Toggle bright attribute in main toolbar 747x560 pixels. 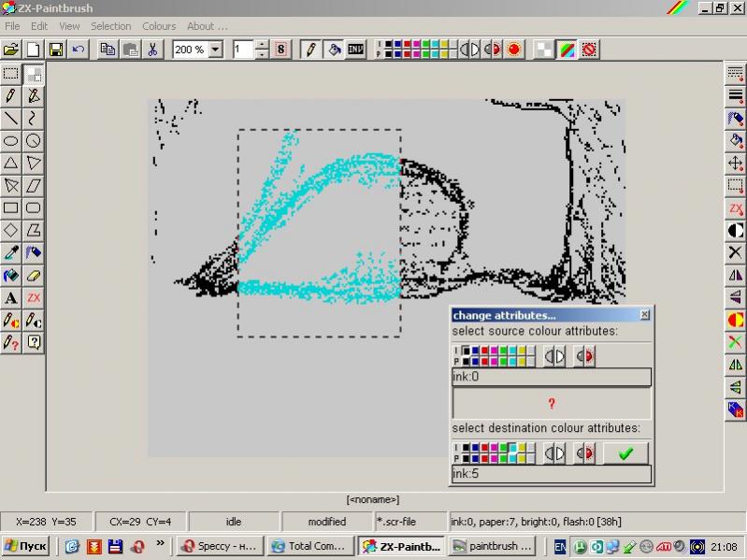(x=469, y=50)
